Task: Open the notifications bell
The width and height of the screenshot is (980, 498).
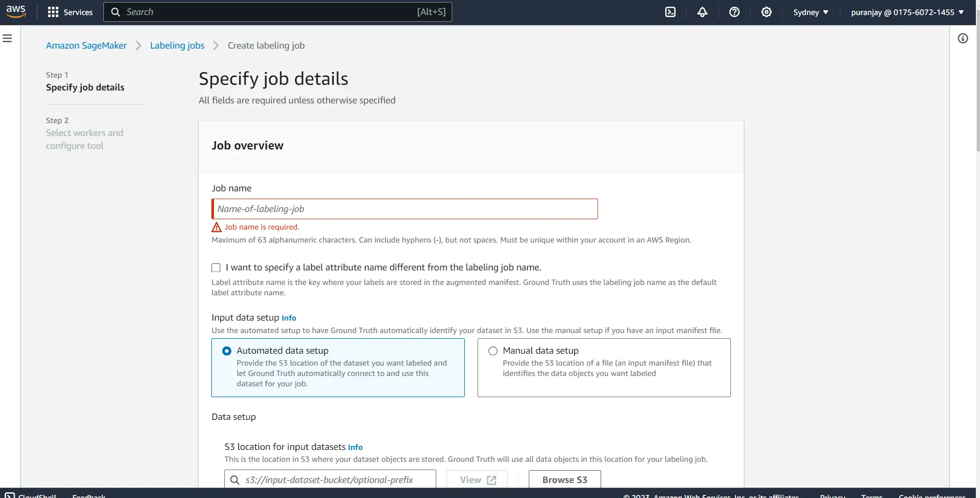Action: pos(702,12)
